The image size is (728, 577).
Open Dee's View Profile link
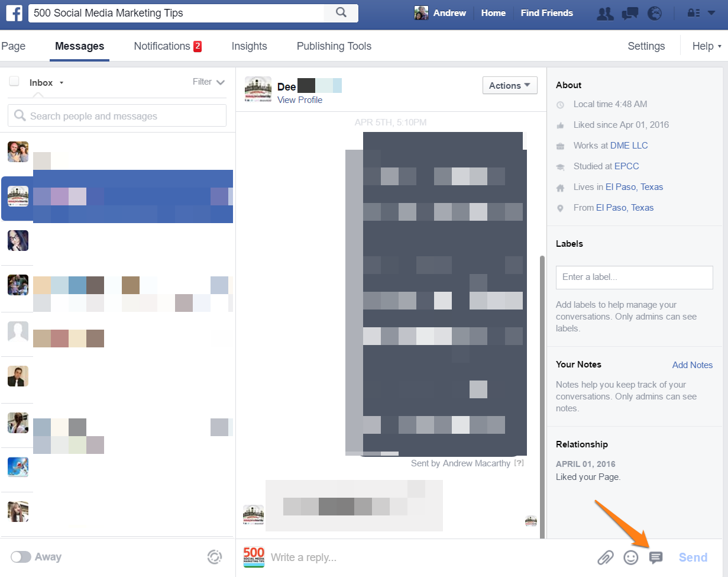(x=300, y=100)
